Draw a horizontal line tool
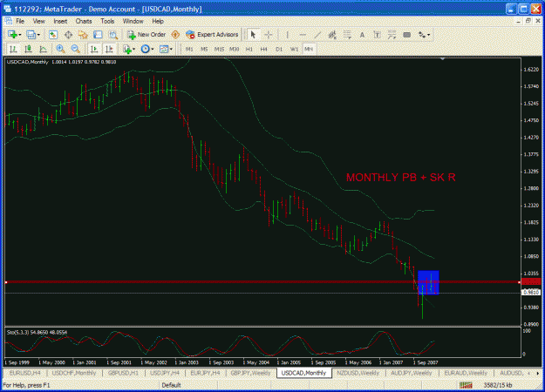 click(303, 35)
